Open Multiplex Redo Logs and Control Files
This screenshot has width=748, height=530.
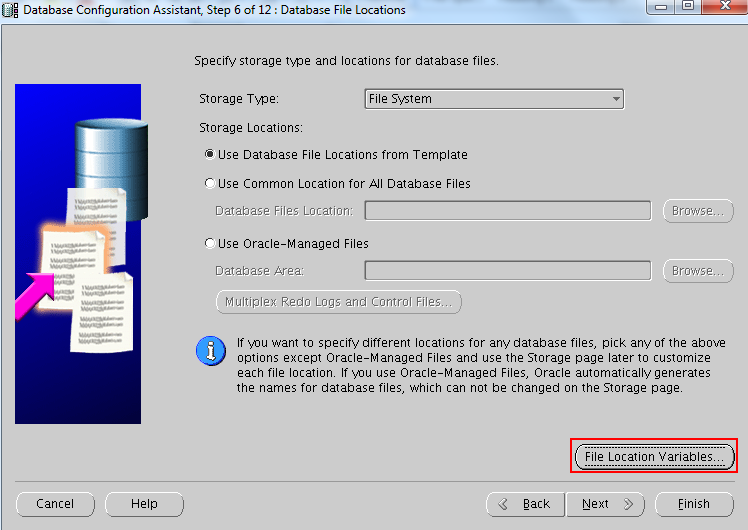(339, 302)
